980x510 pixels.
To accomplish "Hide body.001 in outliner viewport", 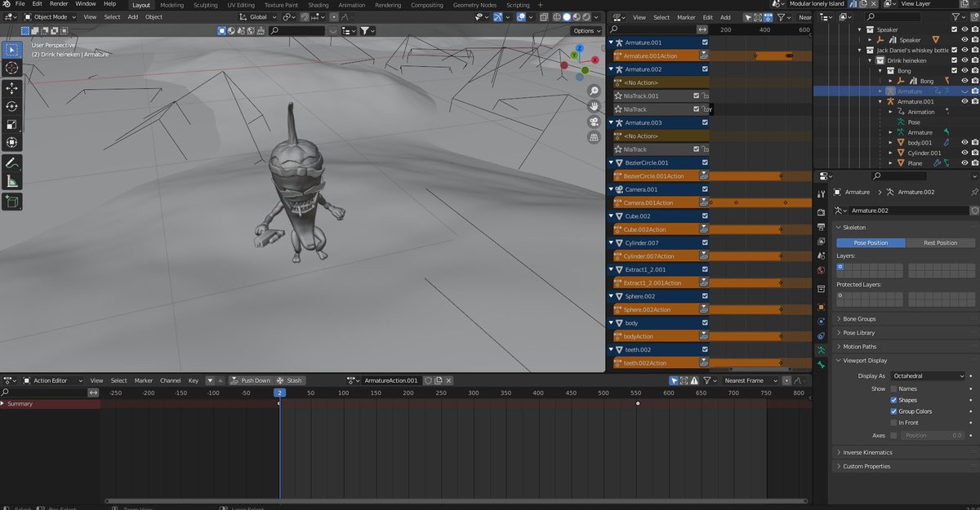I will [x=964, y=142].
